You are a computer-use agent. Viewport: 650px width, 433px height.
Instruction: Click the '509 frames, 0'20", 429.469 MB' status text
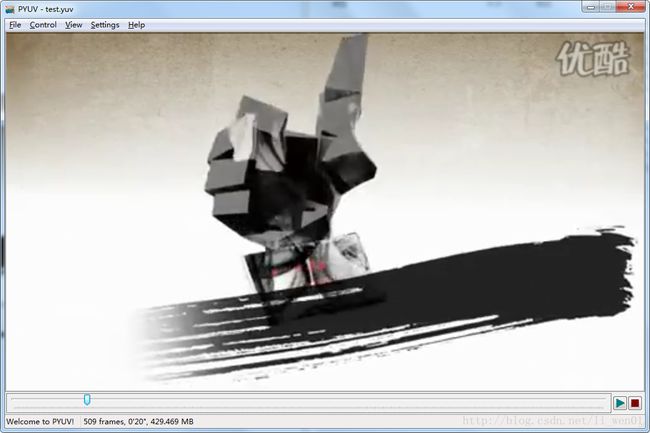point(138,421)
